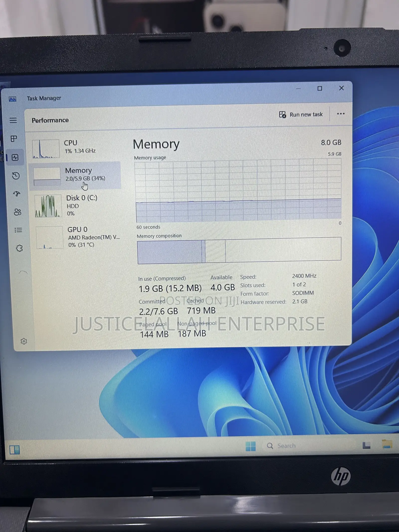
Task: Click the 5.9 GB graph scale label
Action: coord(334,154)
